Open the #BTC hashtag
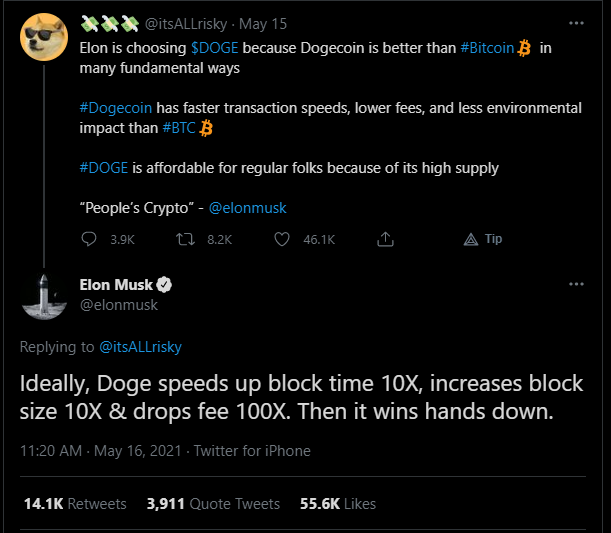Viewport: 611px width, 533px height. pyautogui.click(x=179, y=128)
